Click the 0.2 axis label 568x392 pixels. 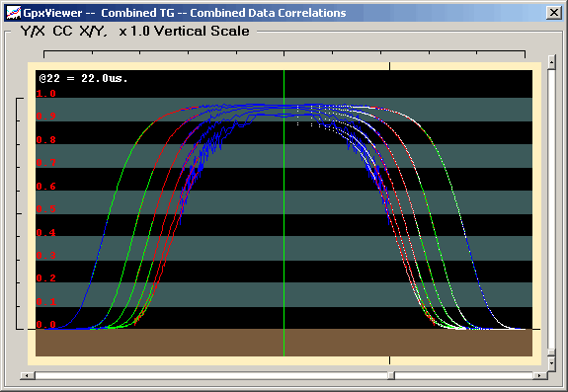coord(46,278)
